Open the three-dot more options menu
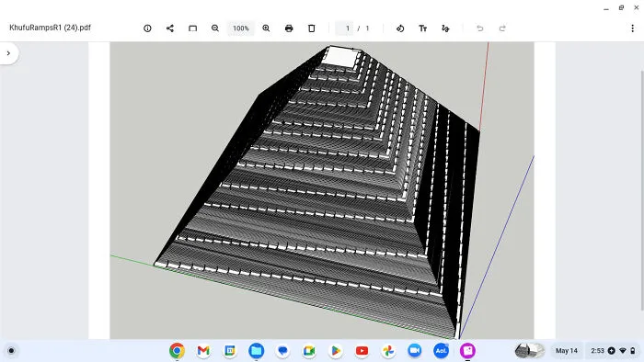This screenshot has width=644, height=362. tap(633, 28)
